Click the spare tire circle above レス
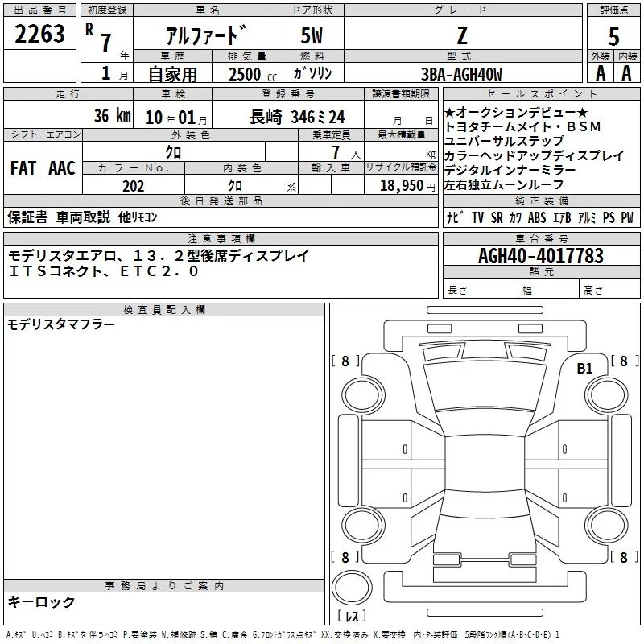This screenshot has height=644, width=644. (352, 587)
